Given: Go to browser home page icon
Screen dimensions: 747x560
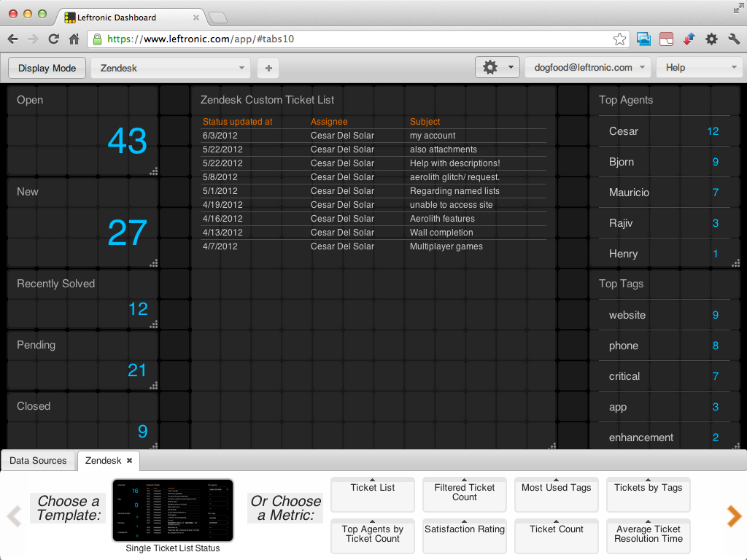Looking at the screenshot, I should pyautogui.click(x=74, y=39).
